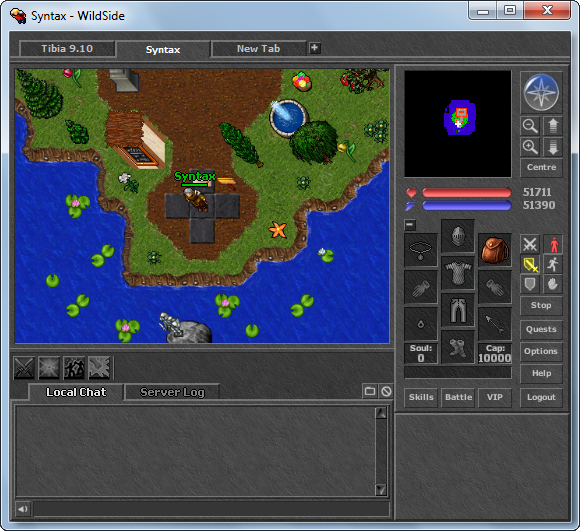Click the compass rose on minimap panel

541,92
